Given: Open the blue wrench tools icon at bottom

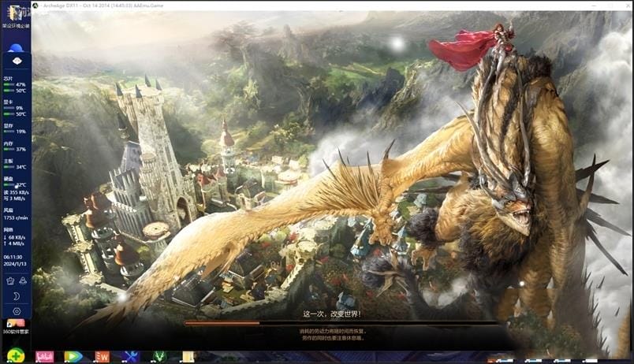Looking at the screenshot, I should (131, 357).
